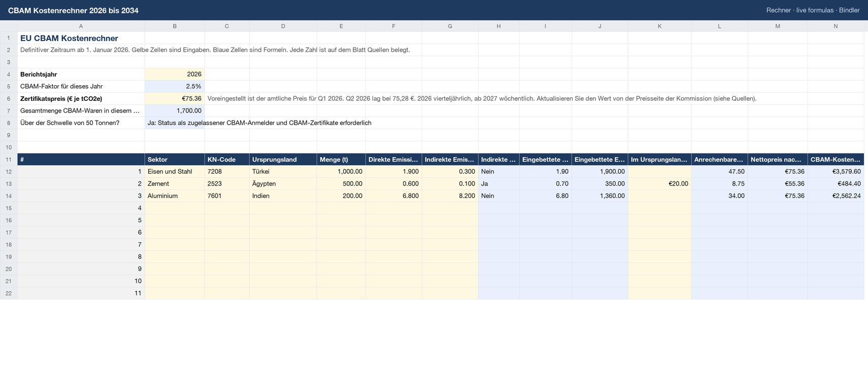This screenshot has height=365, width=868.
Task: Click the quantity cell 1,000.00
Action: (x=341, y=171)
